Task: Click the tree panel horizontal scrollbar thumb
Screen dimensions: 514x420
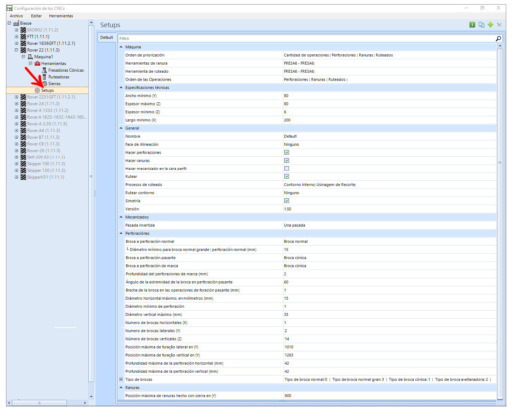Action: [39, 403]
